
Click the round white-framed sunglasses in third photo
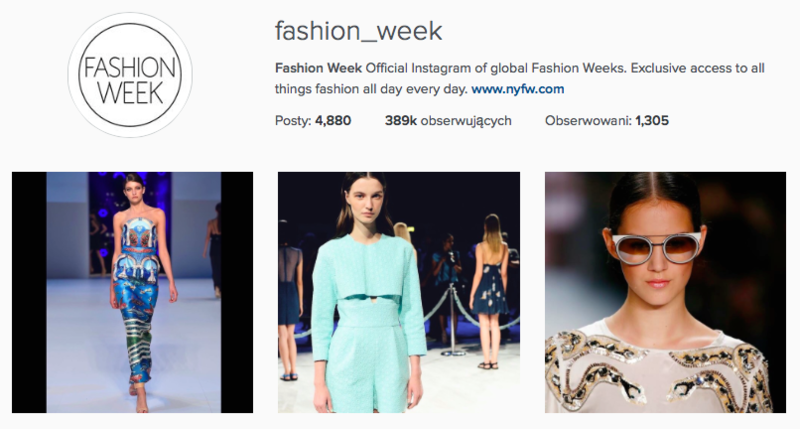coord(656,248)
